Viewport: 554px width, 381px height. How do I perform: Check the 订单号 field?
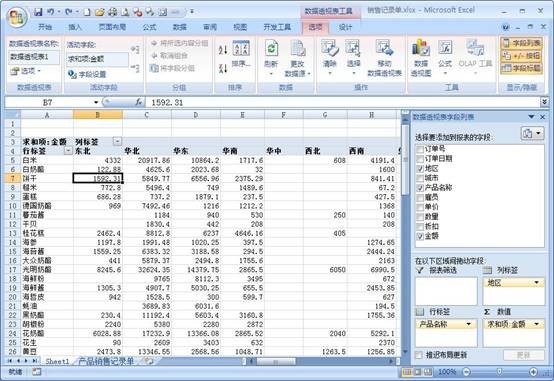tap(420, 149)
